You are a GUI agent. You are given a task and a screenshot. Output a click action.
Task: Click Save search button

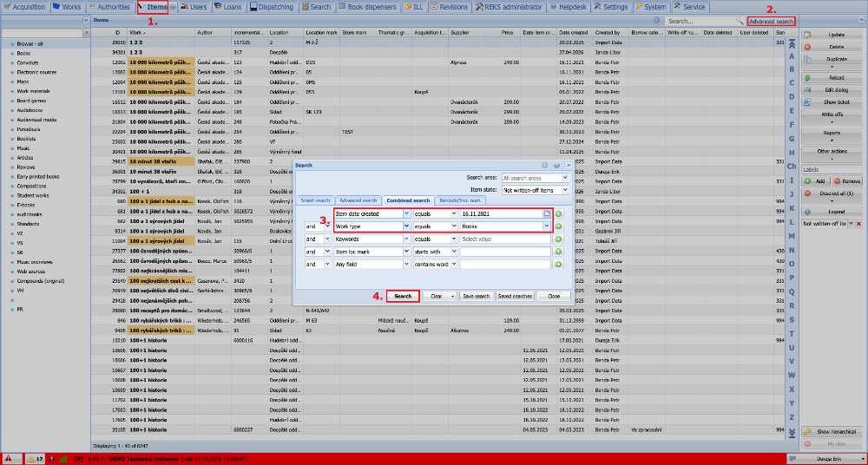476,296
